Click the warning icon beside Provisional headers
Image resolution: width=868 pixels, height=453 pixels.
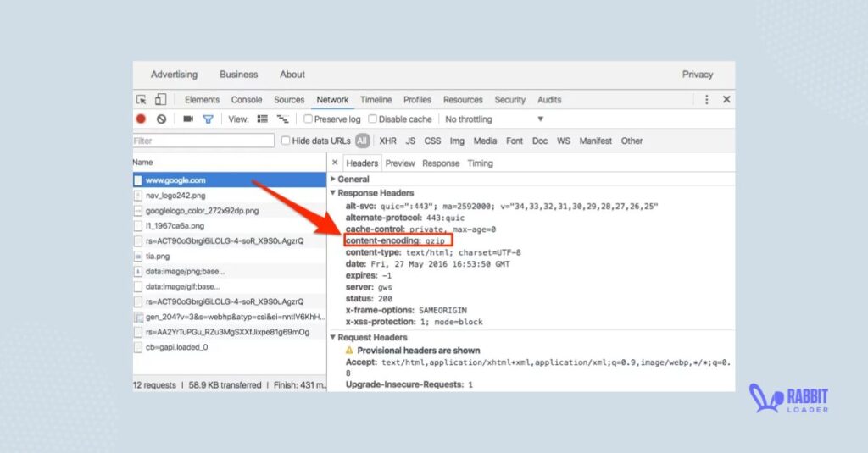349,350
